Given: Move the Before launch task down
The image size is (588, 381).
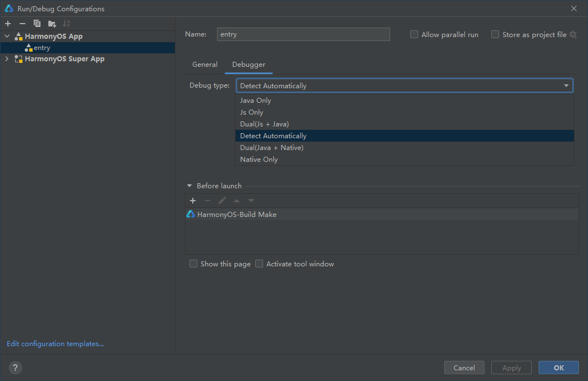Looking at the screenshot, I should point(251,201).
